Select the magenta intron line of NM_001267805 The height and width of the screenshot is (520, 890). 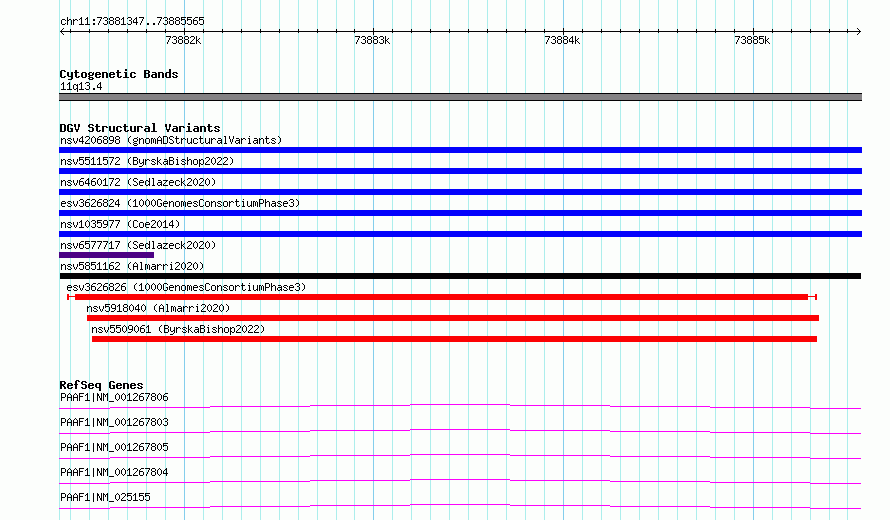click(x=460, y=456)
